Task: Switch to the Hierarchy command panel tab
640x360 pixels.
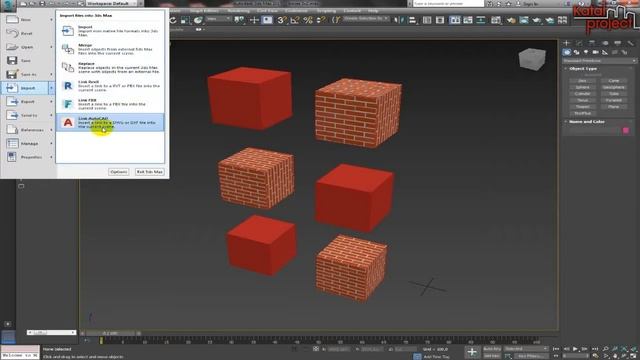Action: click(592, 43)
